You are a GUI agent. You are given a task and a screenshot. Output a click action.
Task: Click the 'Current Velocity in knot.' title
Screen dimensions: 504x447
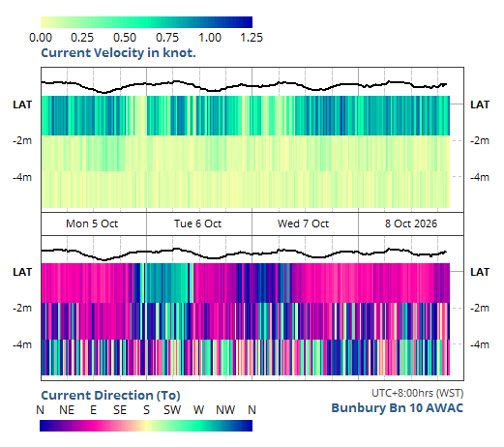click(118, 52)
